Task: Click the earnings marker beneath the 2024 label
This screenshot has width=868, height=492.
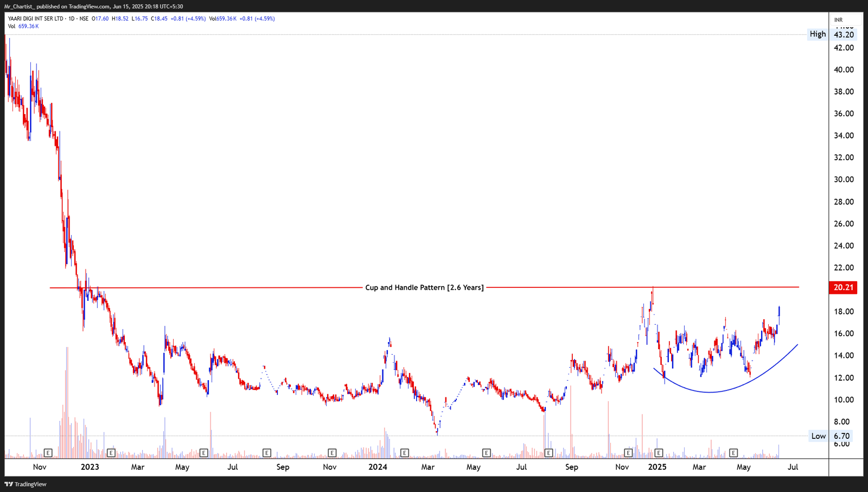Action: click(404, 452)
